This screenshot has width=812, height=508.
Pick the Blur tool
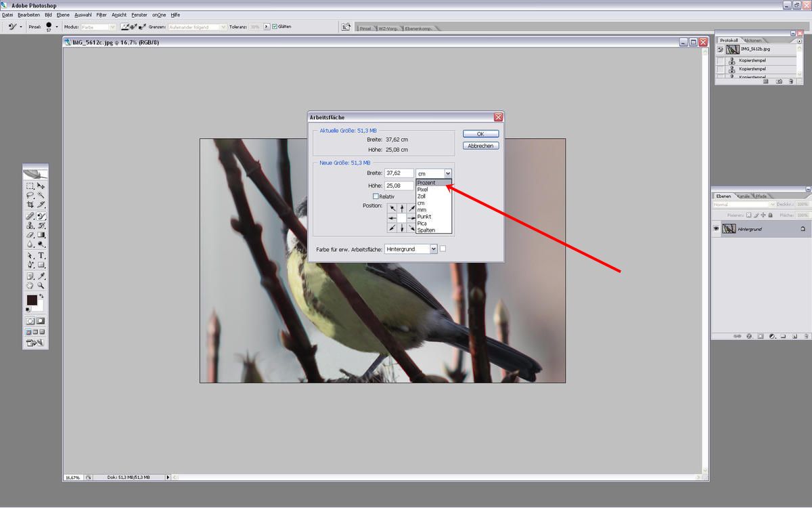(x=30, y=244)
